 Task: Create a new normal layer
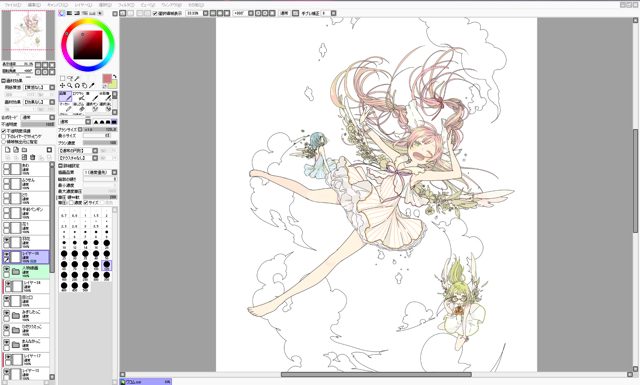tap(8, 150)
